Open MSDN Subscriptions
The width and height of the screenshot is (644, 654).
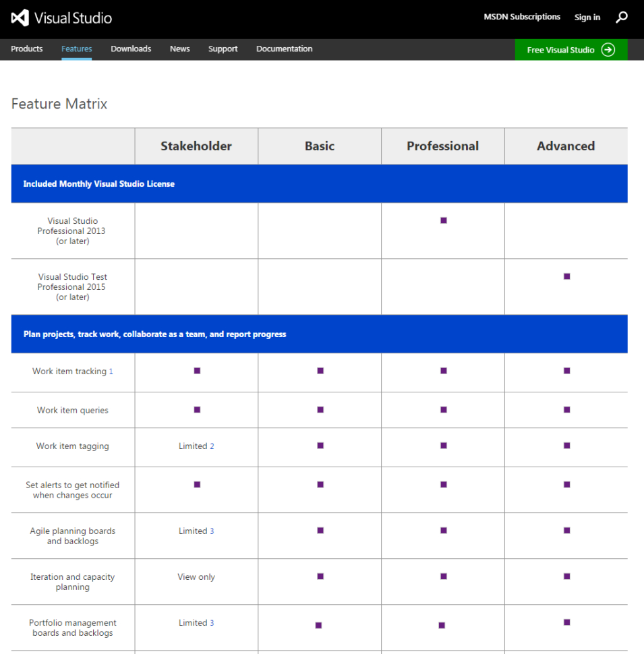click(x=521, y=17)
